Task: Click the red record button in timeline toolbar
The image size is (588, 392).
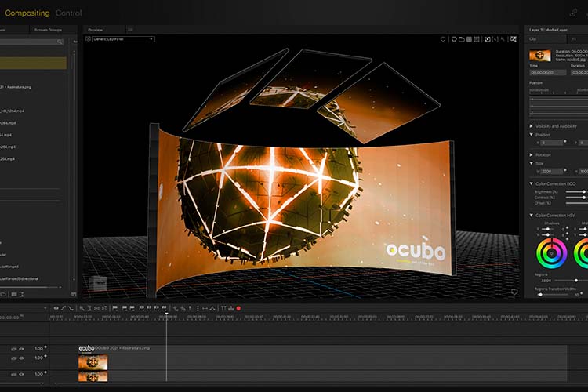Action: pyautogui.click(x=238, y=308)
